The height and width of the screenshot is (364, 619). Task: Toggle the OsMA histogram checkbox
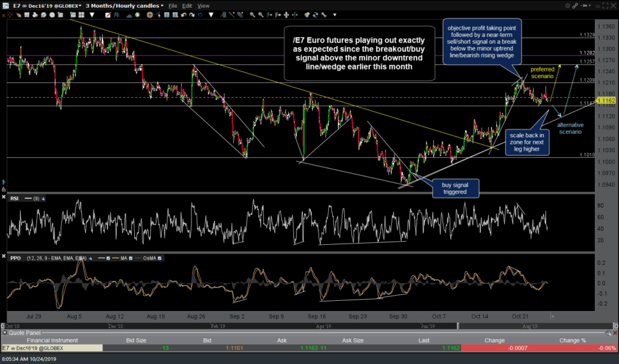pos(159,258)
